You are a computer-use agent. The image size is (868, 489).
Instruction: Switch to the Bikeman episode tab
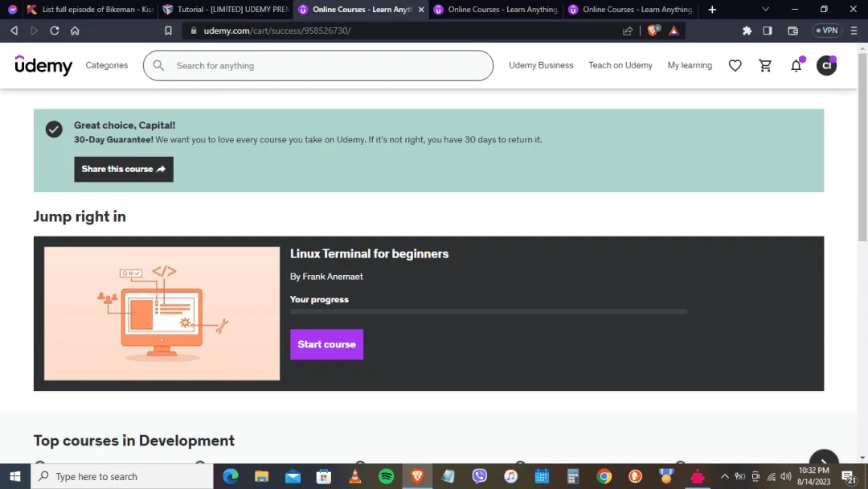coord(90,10)
